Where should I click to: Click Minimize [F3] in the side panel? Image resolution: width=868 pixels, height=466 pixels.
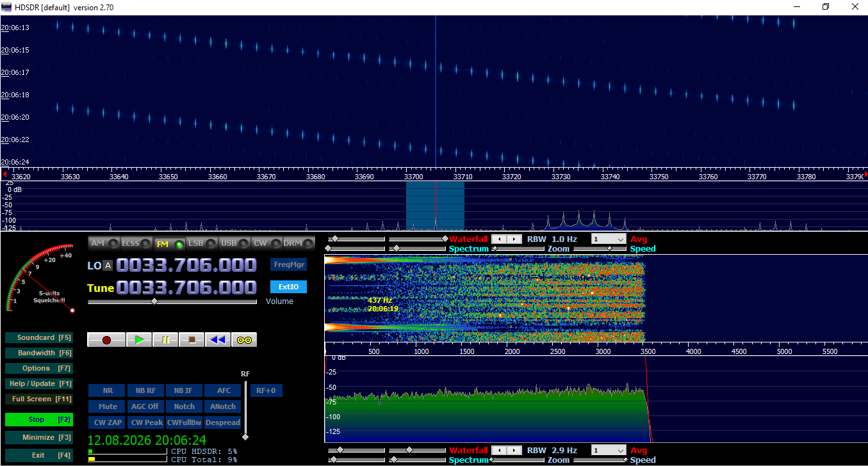pos(38,437)
